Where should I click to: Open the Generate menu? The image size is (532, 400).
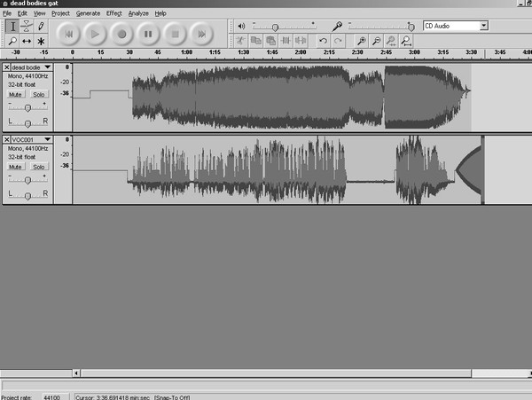point(88,13)
